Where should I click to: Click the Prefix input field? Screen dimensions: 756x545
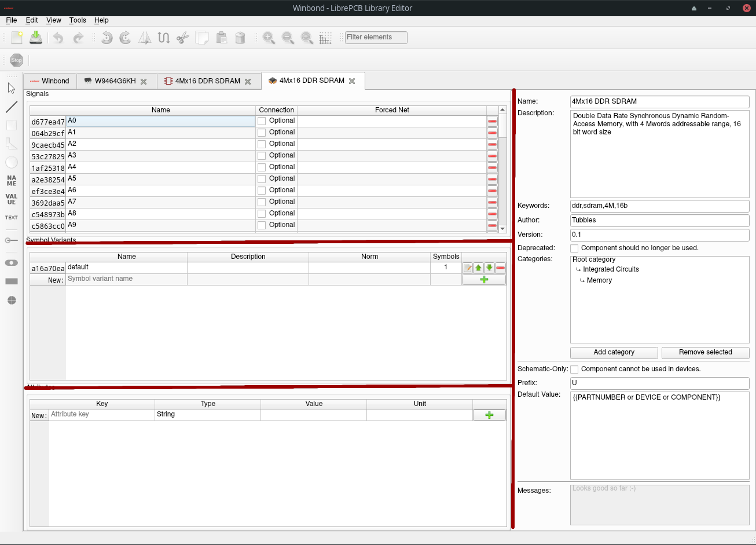coord(660,383)
